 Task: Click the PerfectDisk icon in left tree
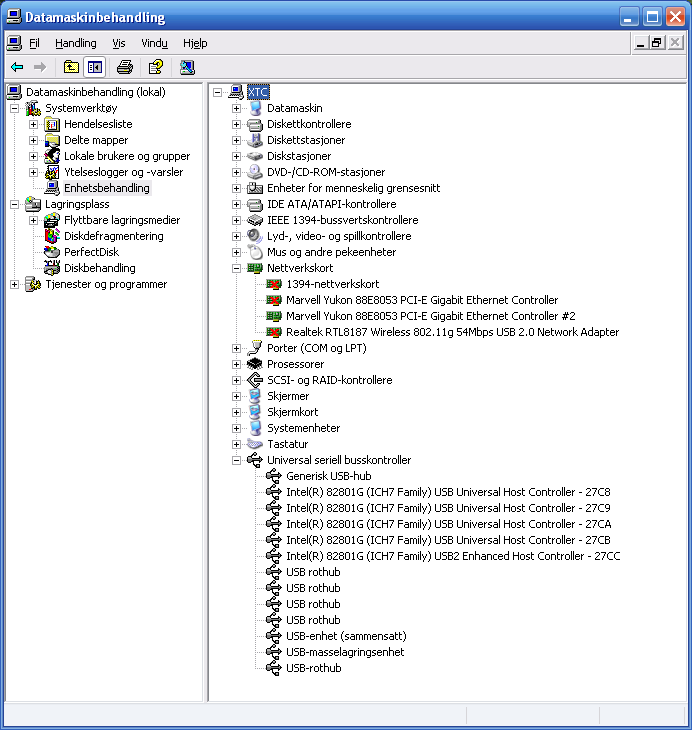pos(52,252)
